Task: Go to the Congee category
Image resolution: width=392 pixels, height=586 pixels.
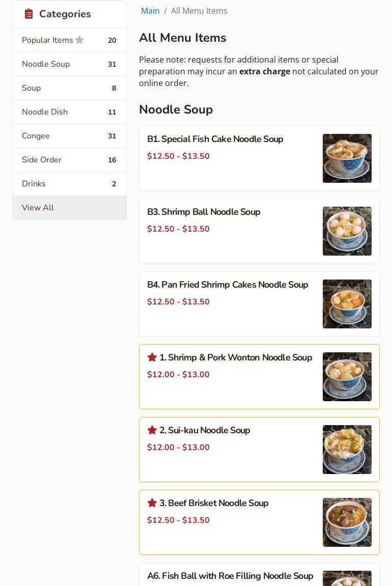Action: click(36, 136)
